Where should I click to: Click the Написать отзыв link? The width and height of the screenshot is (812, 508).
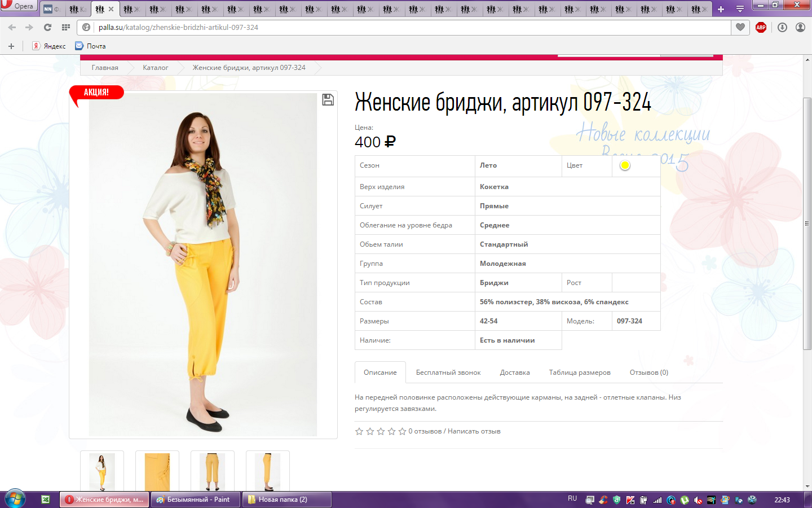pyautogui.click(x=474, y=431)
